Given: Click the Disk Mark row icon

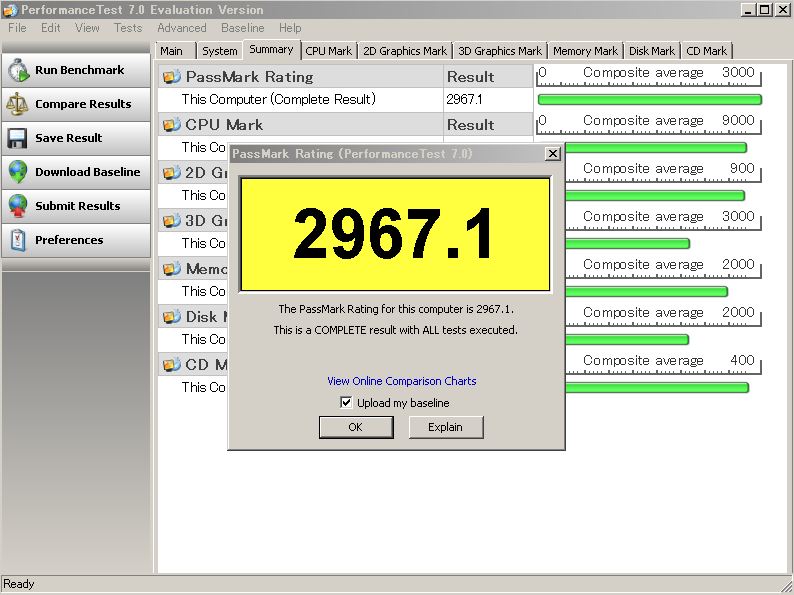Looking at the screenshot, I should pos(172,317).
